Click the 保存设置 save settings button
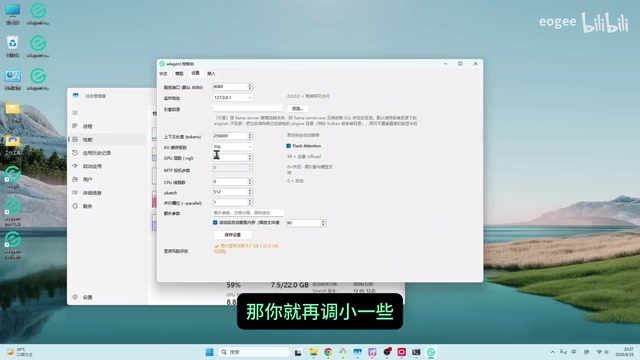The image size is (640, 360). [233, 235]
